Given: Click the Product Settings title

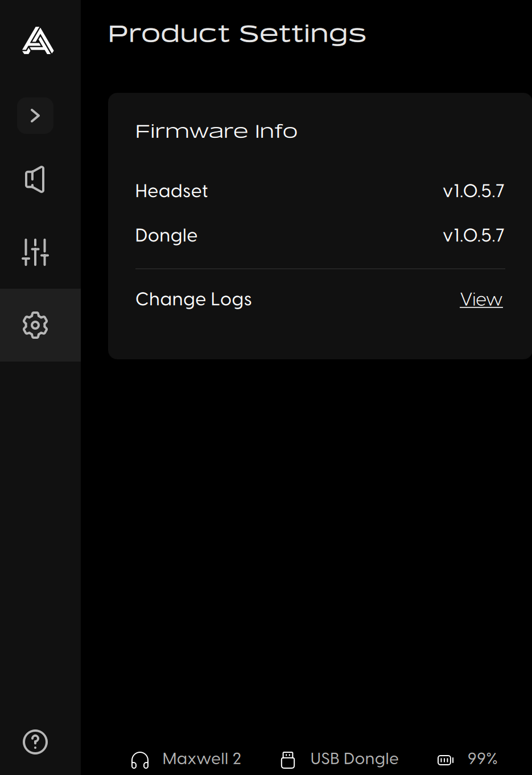Looking at the screenshot, I should pos(237,34).
